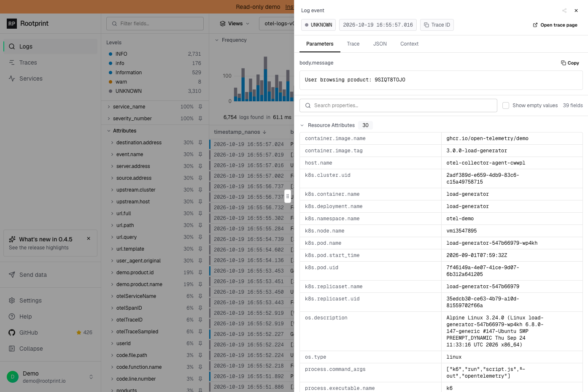Click the Open trace page link
Image resolution: width=588 pixels, height=392 pixels.
pos(555,25)
